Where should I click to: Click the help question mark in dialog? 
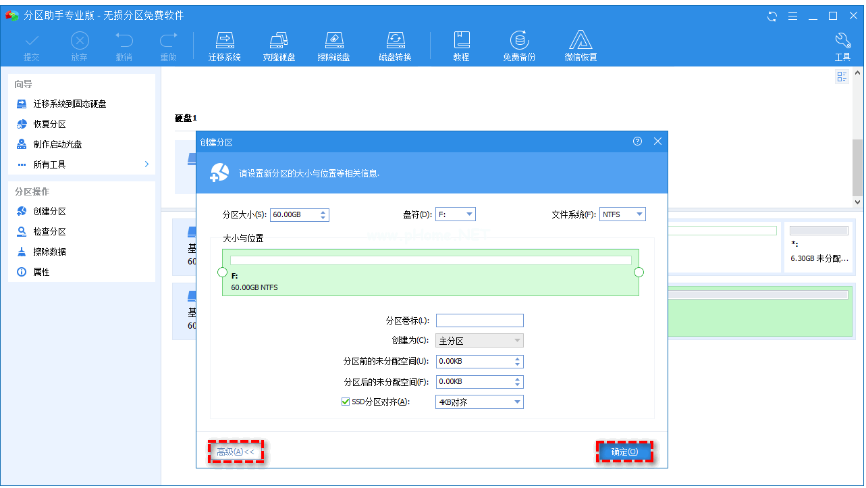pyautogui.click(x=637, y=142)
